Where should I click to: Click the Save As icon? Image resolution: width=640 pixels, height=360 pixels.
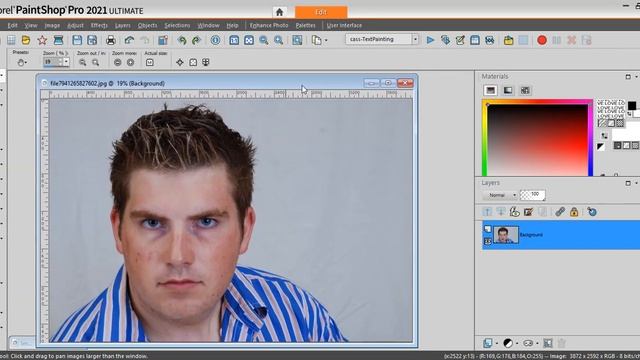pyautogui.click(x=92, y=40)
